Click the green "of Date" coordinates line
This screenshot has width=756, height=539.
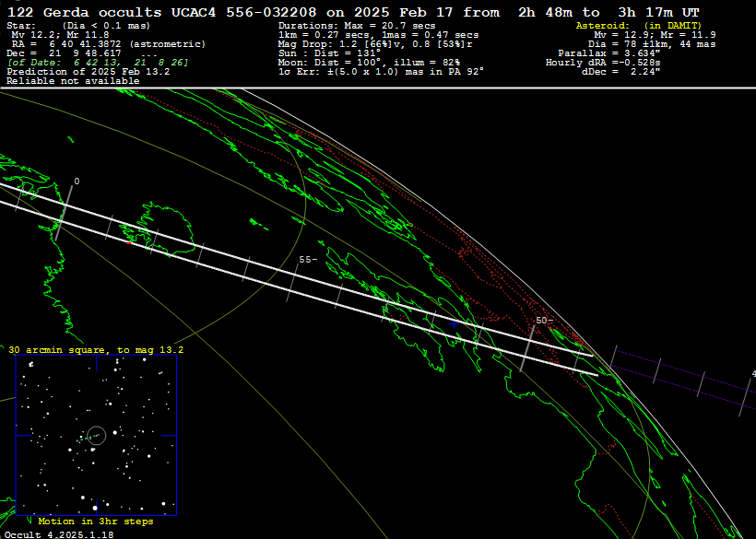pyautogui.click(x=98, y=63)
